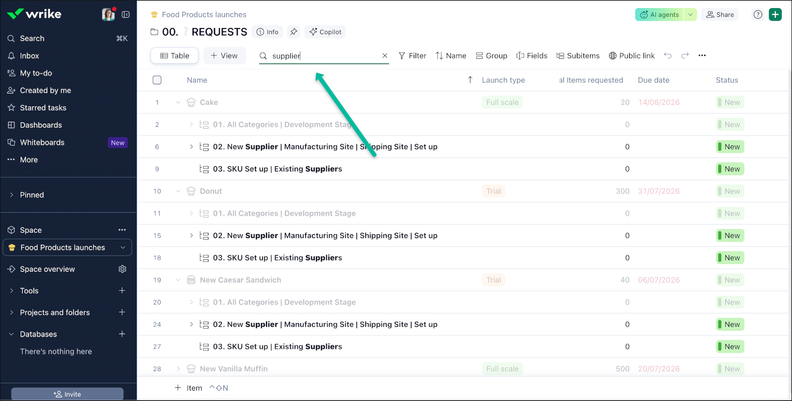Viewport: 792px width, 401px height.
Task: Add a database with the plus icon
Action: pyautogui.click(x=122, y=334)
